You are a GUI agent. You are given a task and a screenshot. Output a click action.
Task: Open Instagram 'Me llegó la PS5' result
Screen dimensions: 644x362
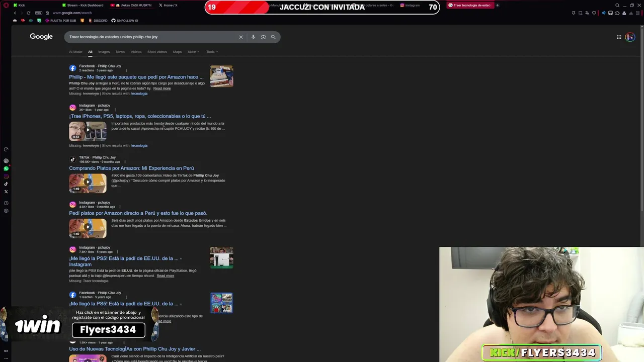point(125,261)
